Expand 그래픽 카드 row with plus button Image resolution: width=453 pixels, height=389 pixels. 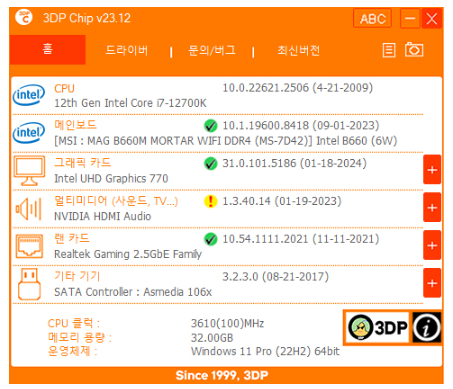point(432,170)
